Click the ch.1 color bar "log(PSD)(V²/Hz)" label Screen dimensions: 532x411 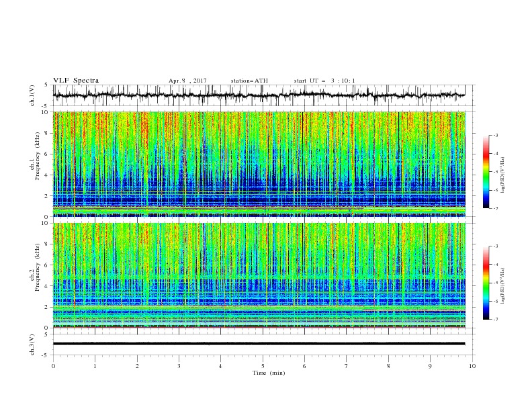[503, 175]
